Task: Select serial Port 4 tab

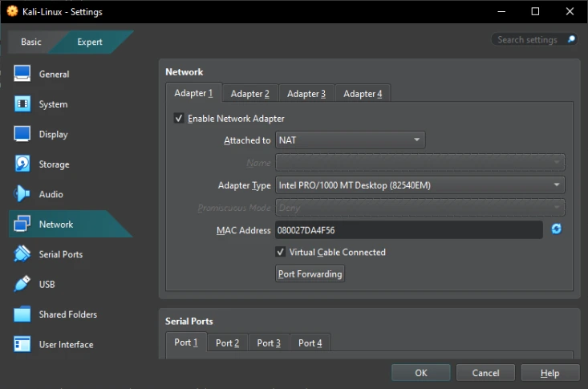Action: click(310, 342)
